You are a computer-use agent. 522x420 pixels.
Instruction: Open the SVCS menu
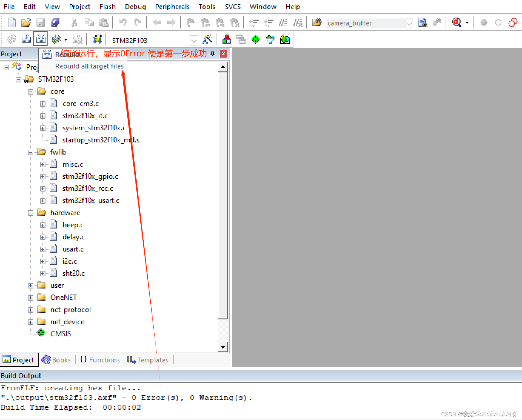point(233,7)
